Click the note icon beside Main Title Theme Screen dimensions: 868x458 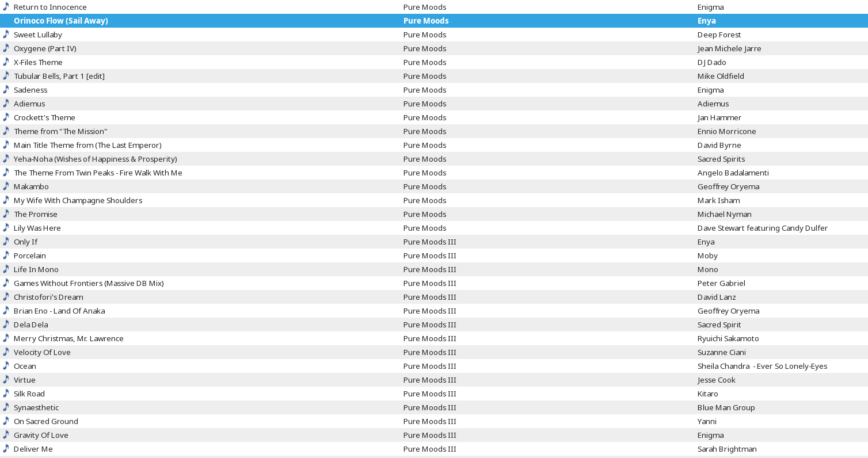coord(6,144)
